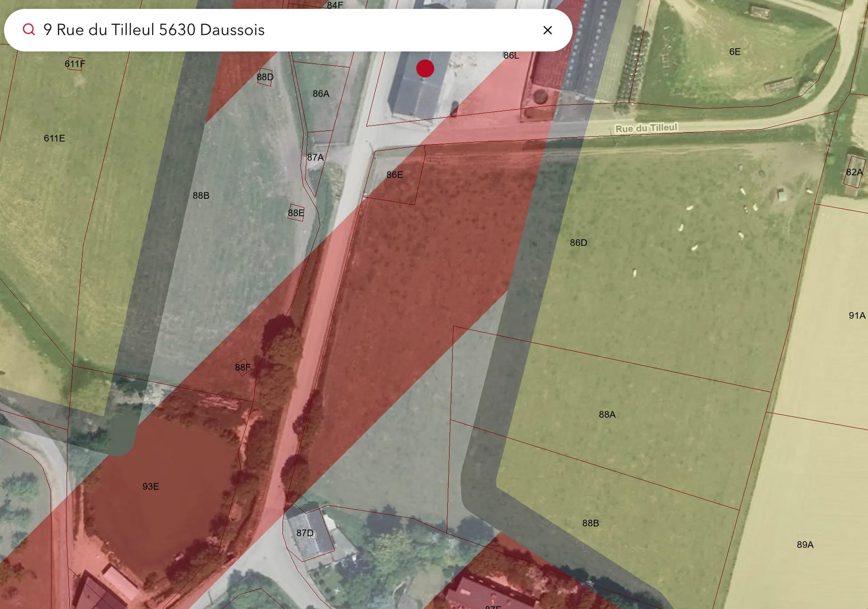Select parcel label 87D
This screenshot has width=868, height=609.
(x=305, y=533)
